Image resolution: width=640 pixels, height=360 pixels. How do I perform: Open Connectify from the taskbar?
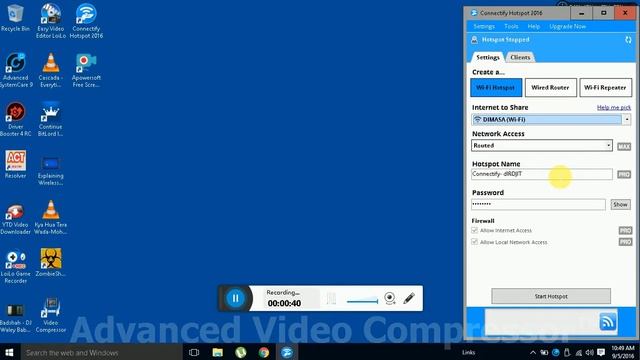pos(287,352)
